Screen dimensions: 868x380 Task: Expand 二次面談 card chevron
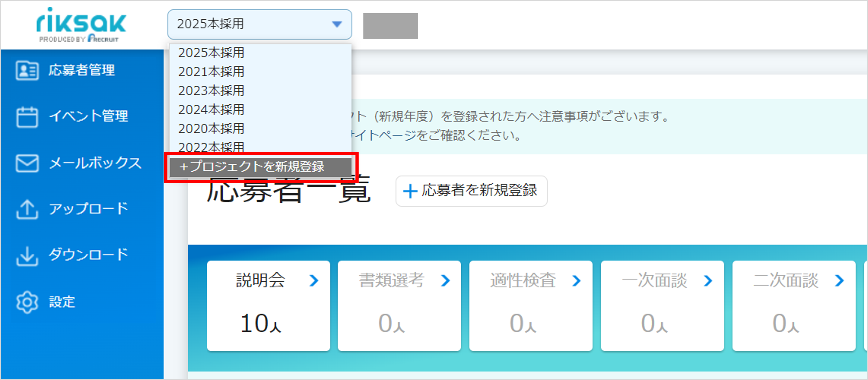point(839,280)
